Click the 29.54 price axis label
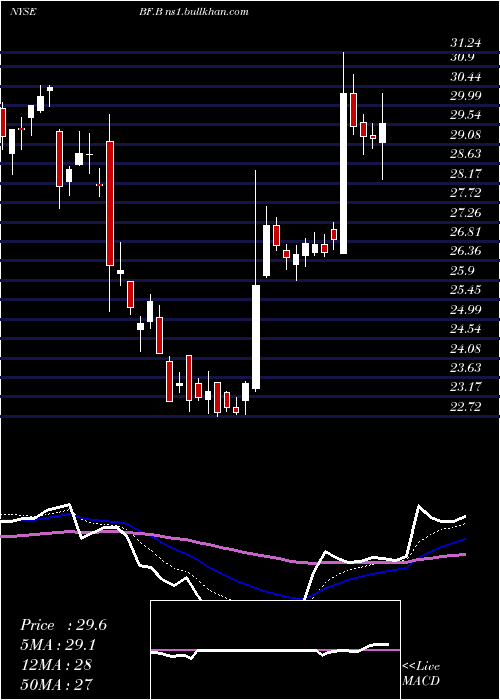Image resolution: width=500 pixels, height=700 pixels. coord(465,115)
